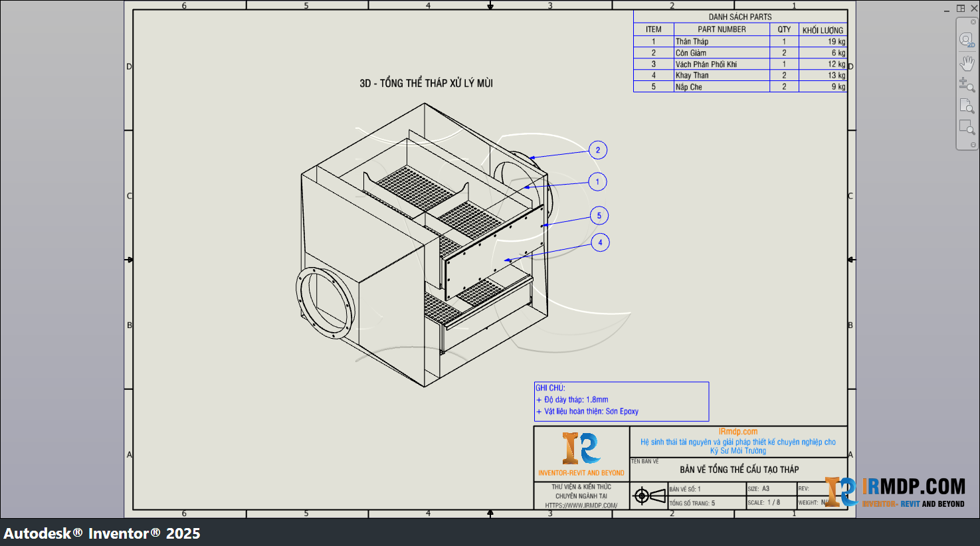Choose the Zoom Window tool

(x=967, y=127)
